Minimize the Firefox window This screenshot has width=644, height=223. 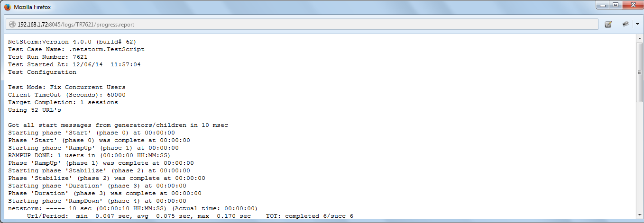click(603, 5)
